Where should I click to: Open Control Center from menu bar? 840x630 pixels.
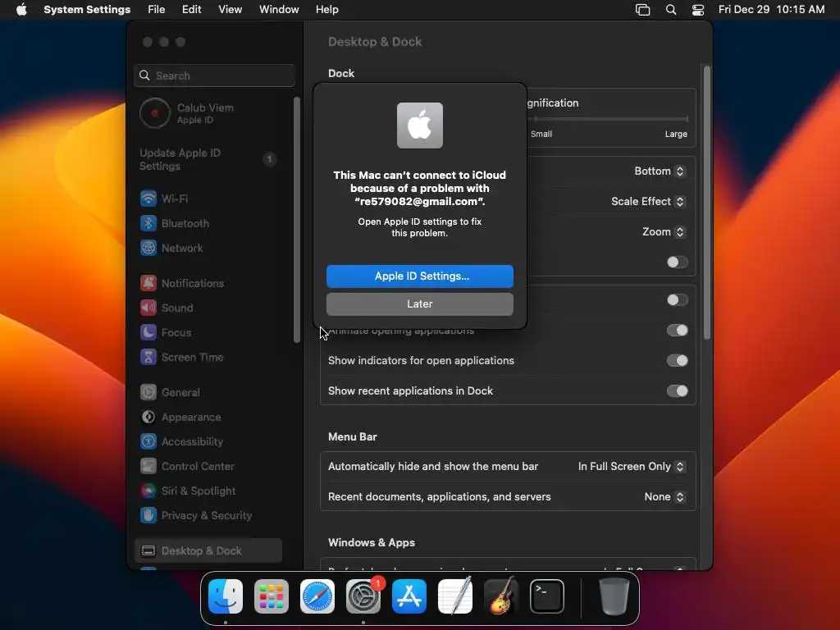coord(698,10)
